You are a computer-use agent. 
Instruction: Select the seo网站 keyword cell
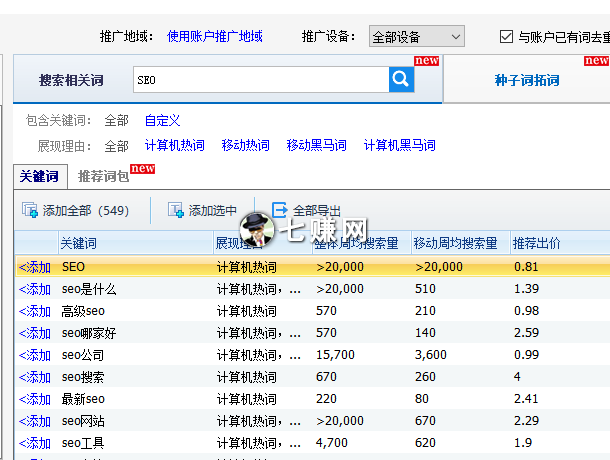[x=83, y=421]
